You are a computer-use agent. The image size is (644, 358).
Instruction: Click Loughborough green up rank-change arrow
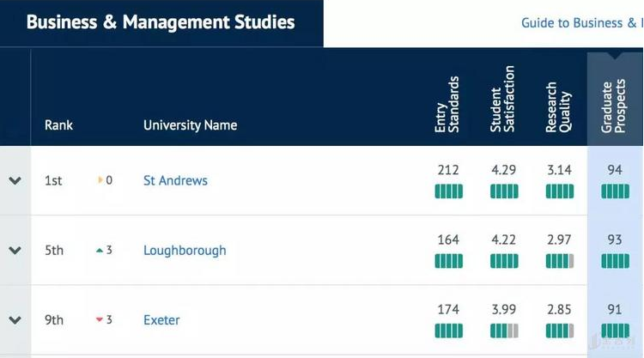100,251
